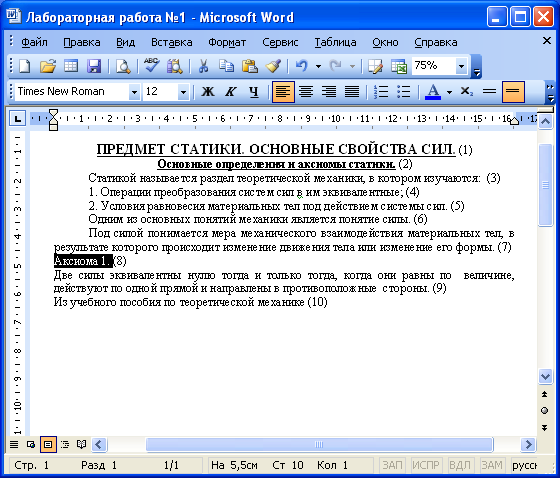
Task: Open the Формат menu
Action: click(227, 42)
